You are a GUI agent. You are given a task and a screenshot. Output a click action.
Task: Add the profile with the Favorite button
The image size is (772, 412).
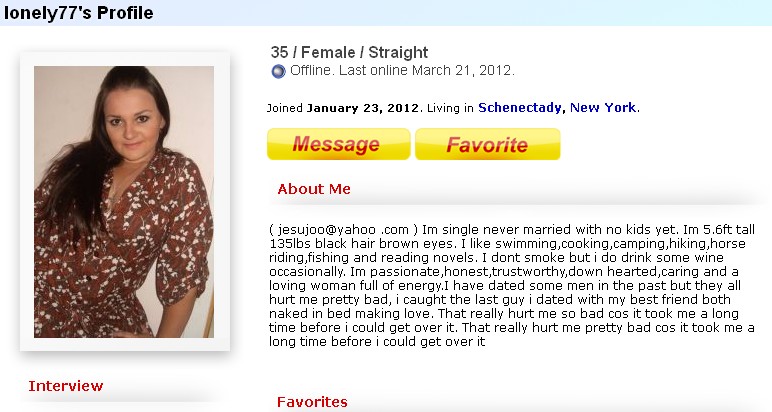click(487, 144)
